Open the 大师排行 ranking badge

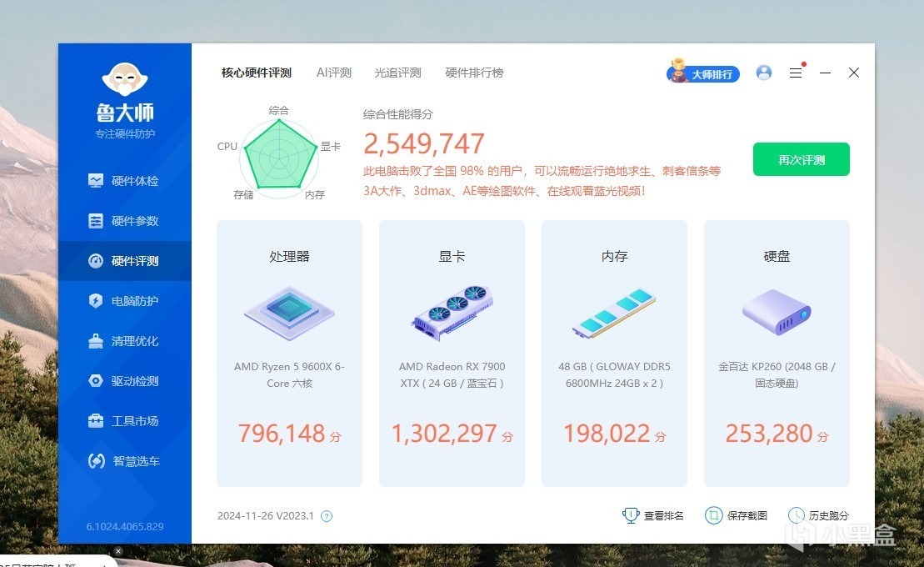[x=703, y=73]
